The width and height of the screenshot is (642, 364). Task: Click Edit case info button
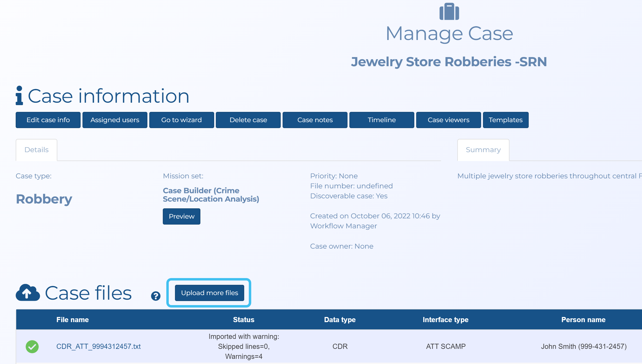click(x=48, y=120)
